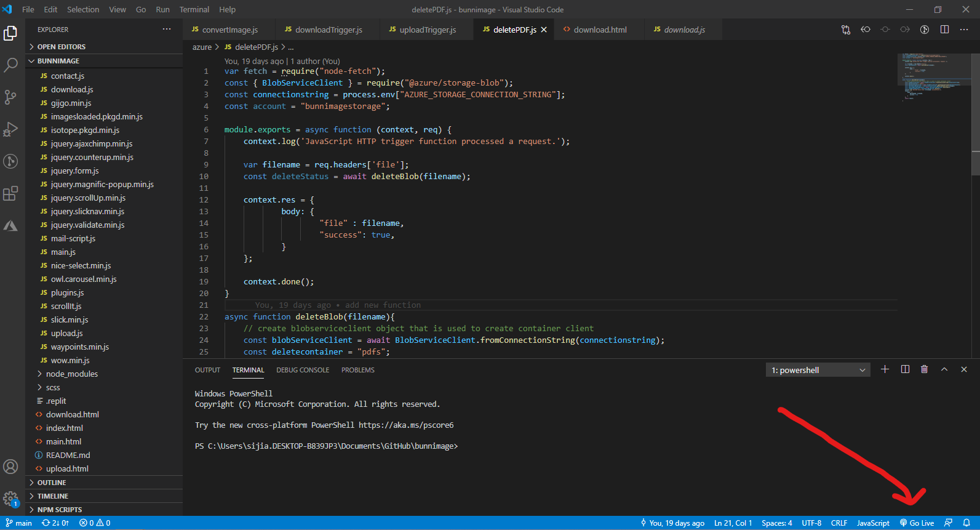The width and height of the screenshot is (980, 530).
Task: Open the powershell terminal selector dropdown
Action: 818,370
